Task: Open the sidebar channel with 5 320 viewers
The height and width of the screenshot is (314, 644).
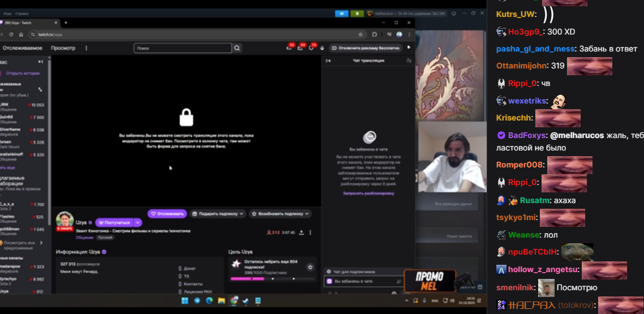Action: pos(23,156)
